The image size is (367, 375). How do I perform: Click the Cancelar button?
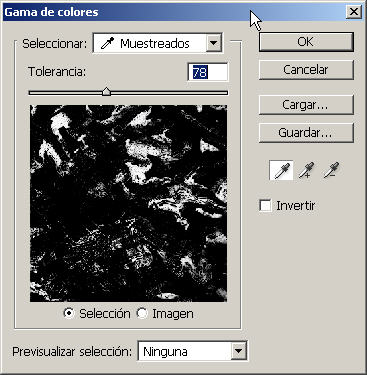306,70
